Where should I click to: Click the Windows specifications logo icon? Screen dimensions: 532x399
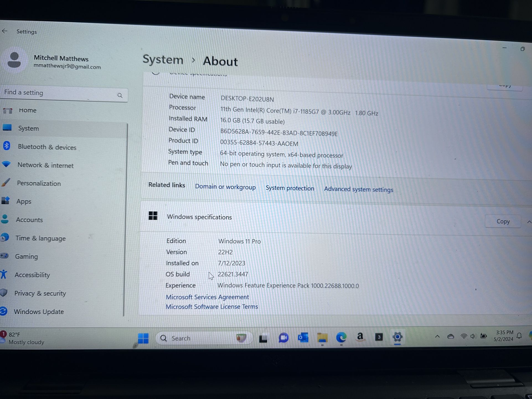click(153, 216)
